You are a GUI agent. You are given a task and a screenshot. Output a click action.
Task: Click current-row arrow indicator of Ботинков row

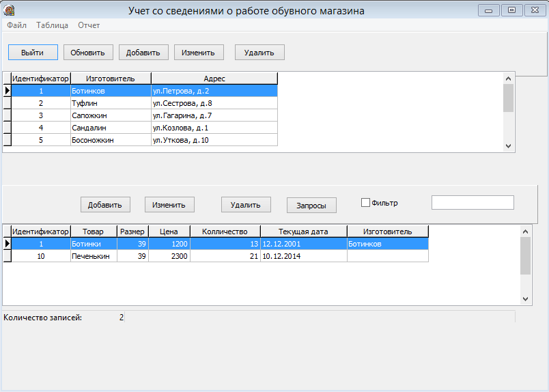(x=7, y=91)
